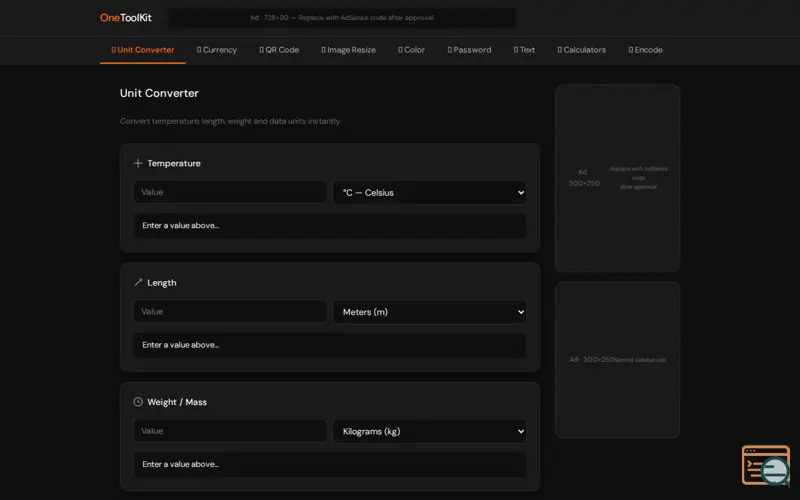Go to the Encode tab
Image resolution: width=800 pixels, height=500 pixels.
pos(645,50)
